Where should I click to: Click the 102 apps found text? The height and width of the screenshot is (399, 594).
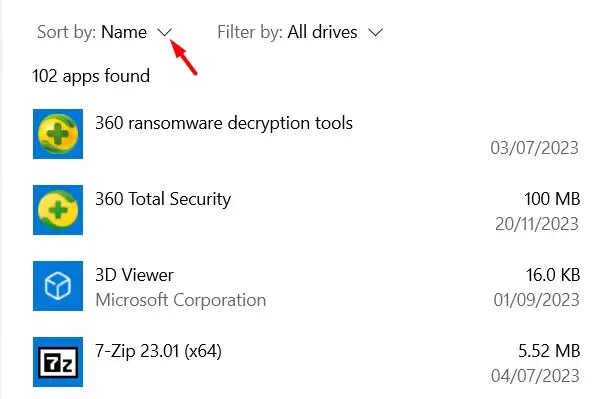pyautogui.click(x=91, y=76)
